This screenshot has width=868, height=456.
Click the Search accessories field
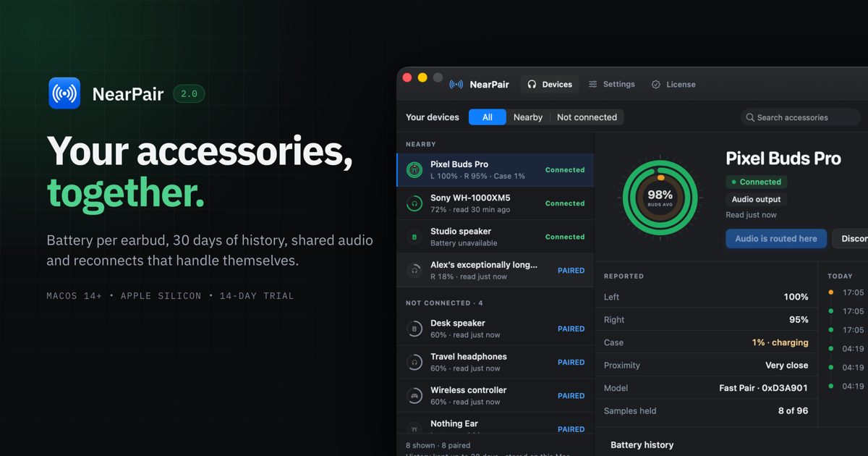[801, 117]
